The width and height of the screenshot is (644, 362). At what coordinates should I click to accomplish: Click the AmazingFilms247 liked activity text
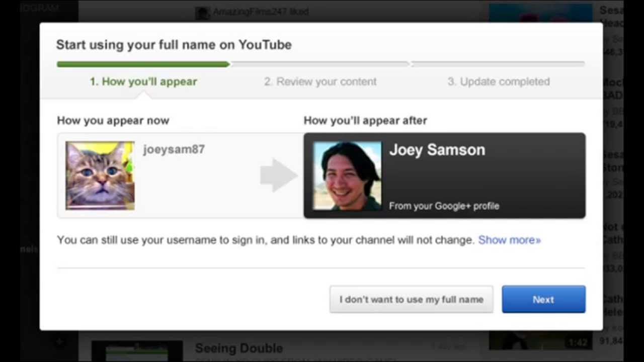261,12
